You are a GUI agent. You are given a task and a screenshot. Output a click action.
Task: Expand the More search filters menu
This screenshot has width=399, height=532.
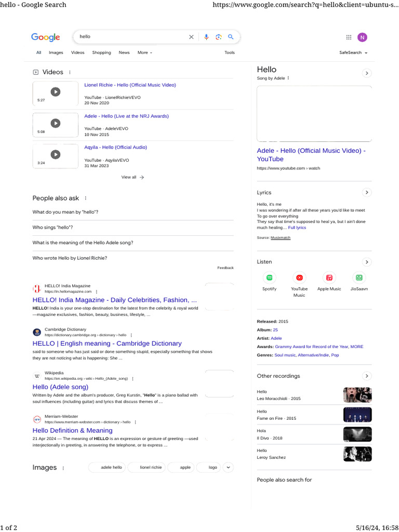click(x=144, y=52)
